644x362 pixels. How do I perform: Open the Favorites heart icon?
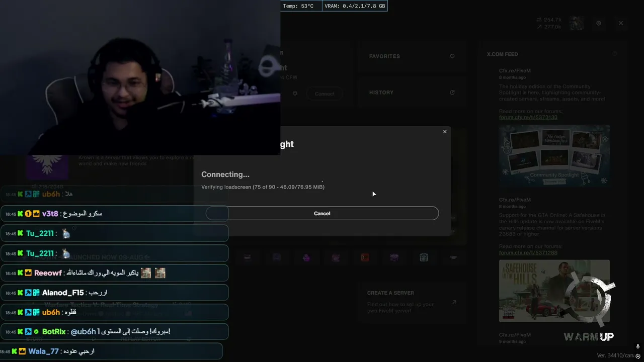(452, 56)
